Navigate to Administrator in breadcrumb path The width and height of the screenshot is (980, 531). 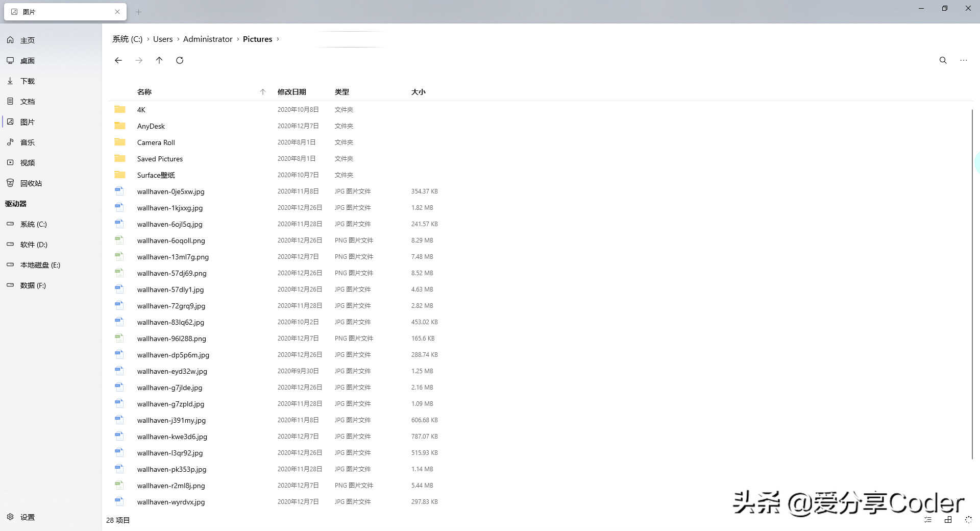(x=207, y=39)
